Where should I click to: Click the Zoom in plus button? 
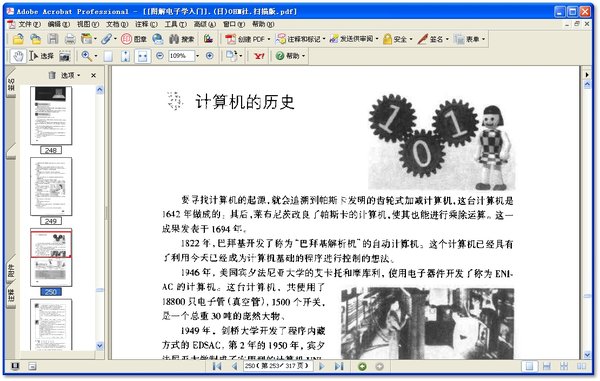coord(210,56)
